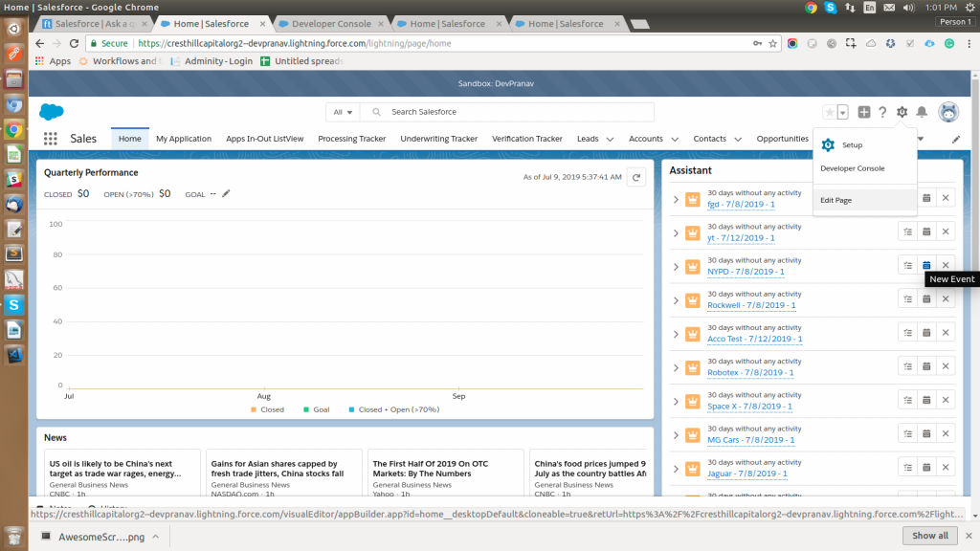The height and width of the screenshot is (551, 980).
Task: Open the favorites list dropdown arrow
Action: 842,112
